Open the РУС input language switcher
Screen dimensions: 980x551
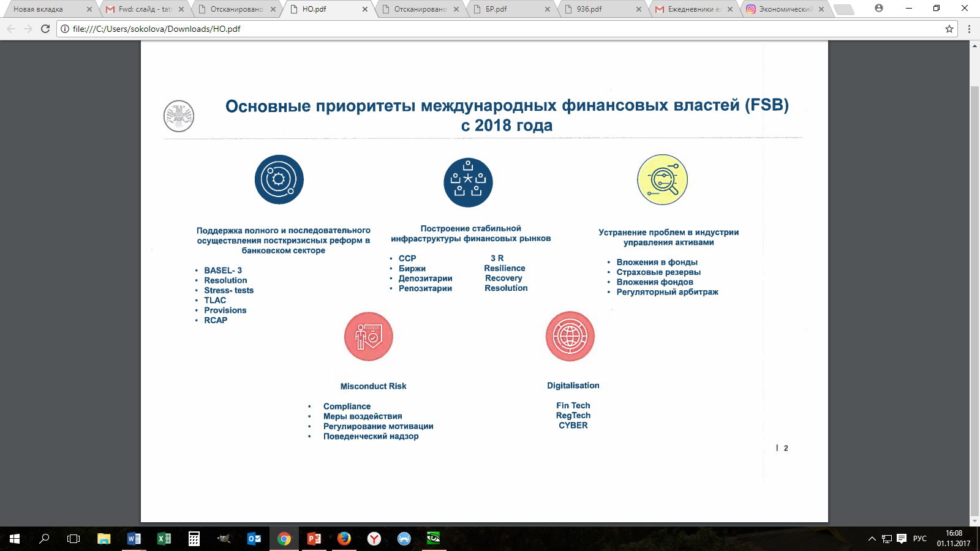pyautogui.click(x=919, y=539)
